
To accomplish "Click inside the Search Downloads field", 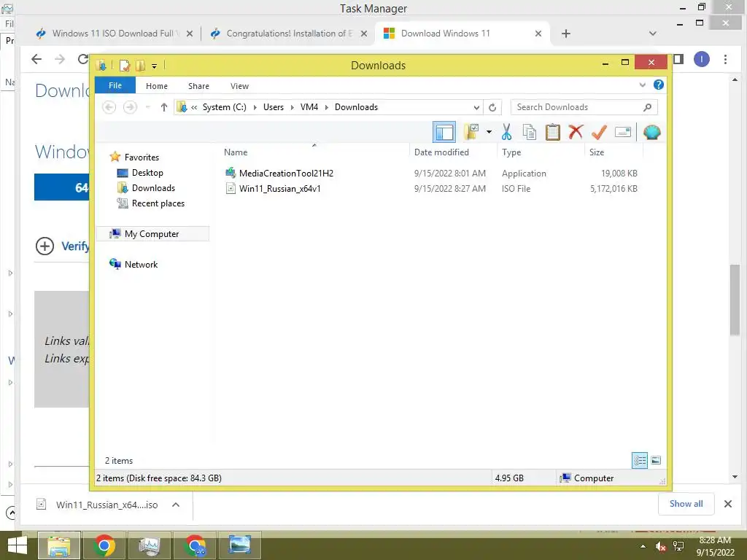I will pos(576,107).
